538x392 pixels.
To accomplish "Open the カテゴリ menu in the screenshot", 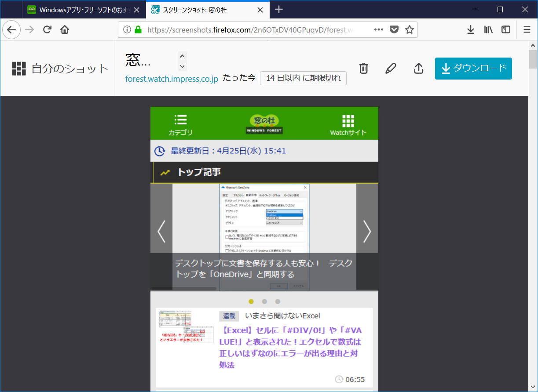I will (180, 123).
